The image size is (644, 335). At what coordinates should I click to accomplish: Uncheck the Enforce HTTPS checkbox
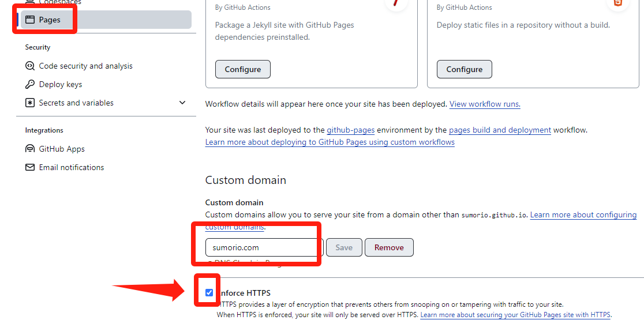coord(209,293)
